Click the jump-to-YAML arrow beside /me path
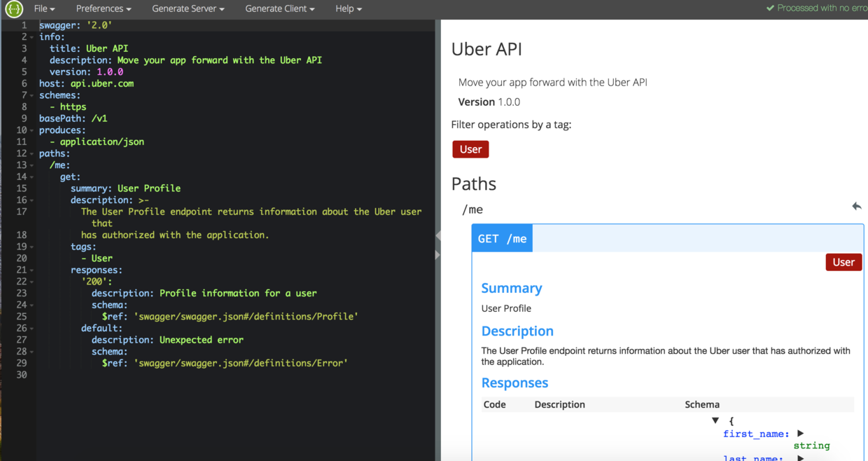Viewport: 868px width, 461px height. click(x=856, y=206)
